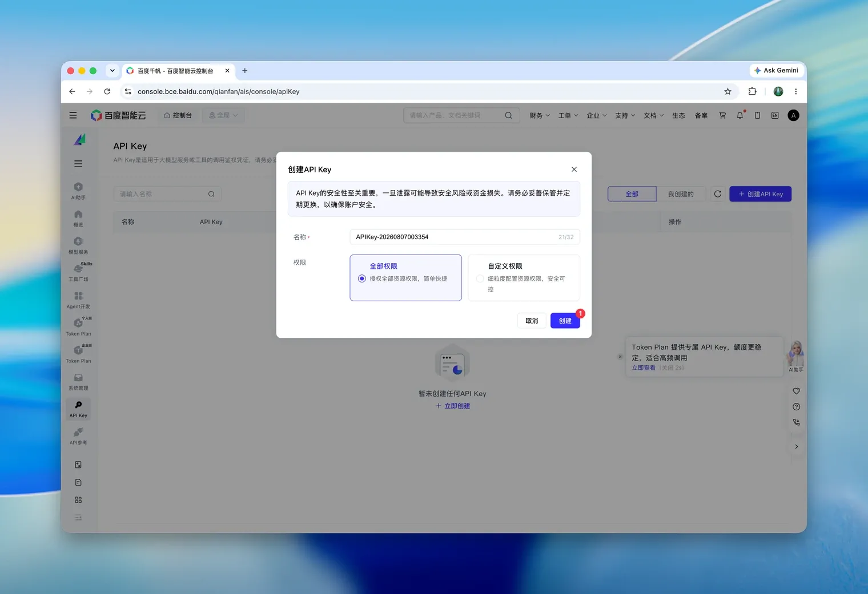Open the 生态 header menu item
868x594 pixels.
tap(678, 115)
